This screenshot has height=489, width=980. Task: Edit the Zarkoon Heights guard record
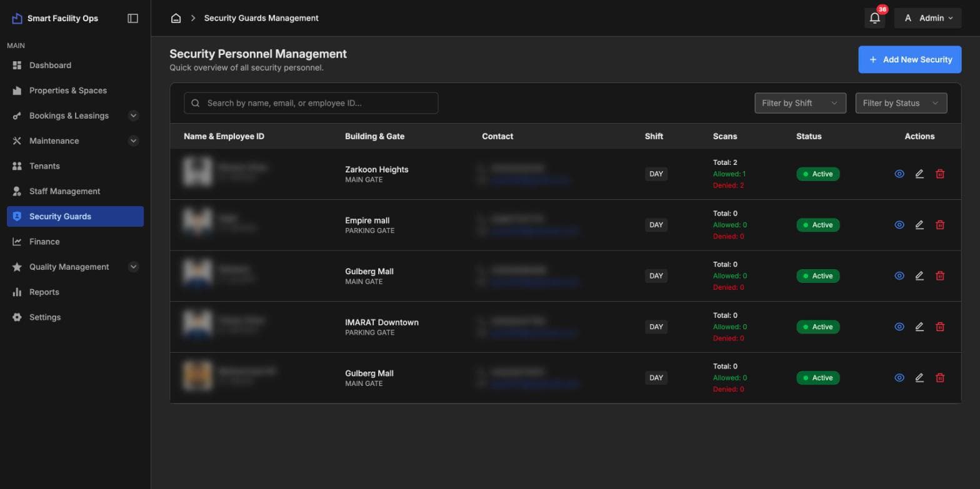pyautogui.click(x=919, y=174)
